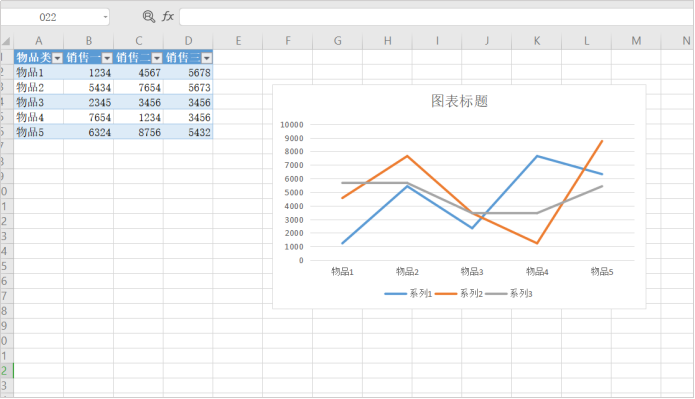The image size is (695, 399).
Task: Click cell with value 5434
Action: 89,87
